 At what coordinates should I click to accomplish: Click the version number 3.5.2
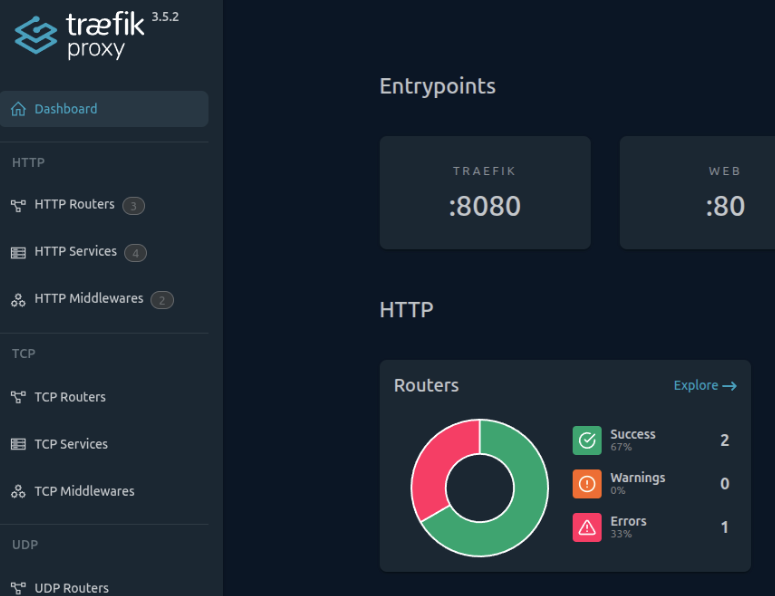click(x=165, y=17)
